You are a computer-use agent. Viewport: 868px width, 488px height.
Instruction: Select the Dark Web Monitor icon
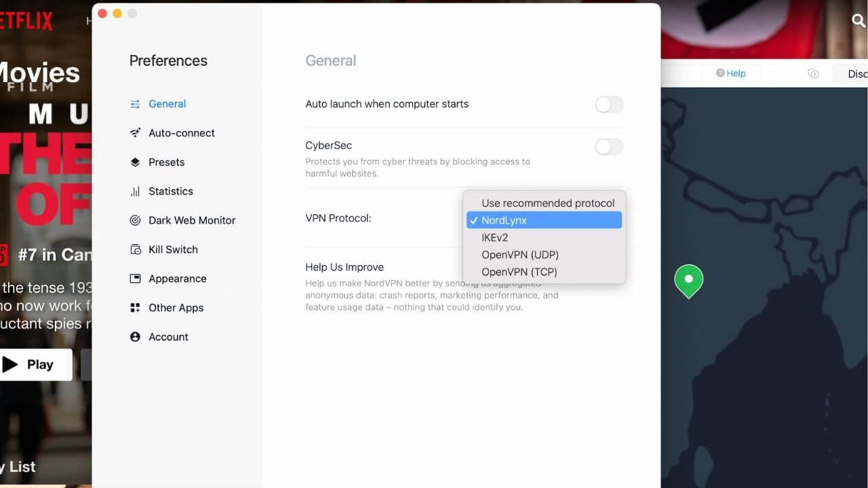coord(134,220)
